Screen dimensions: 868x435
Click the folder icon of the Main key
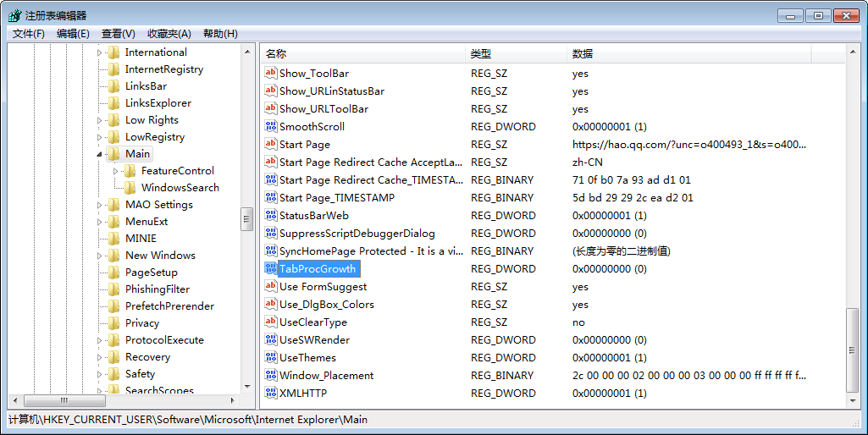pyautogui.click(x=114, y=154)
